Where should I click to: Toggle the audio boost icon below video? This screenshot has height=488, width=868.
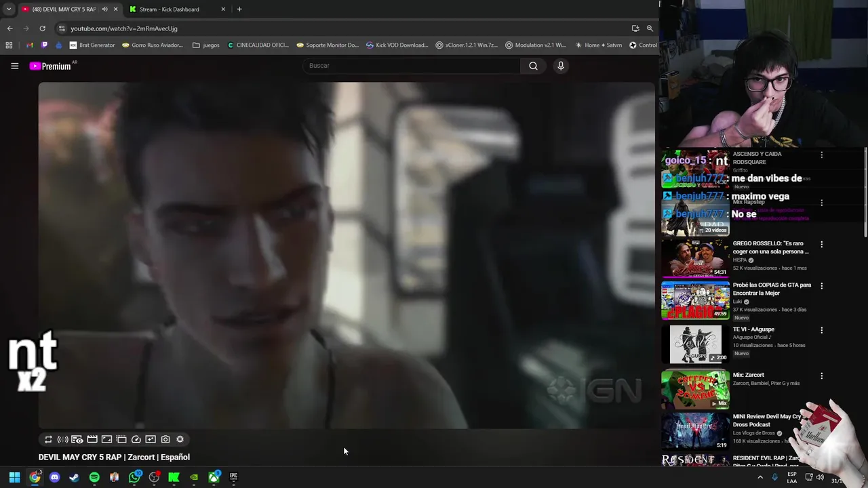point(62,439)
